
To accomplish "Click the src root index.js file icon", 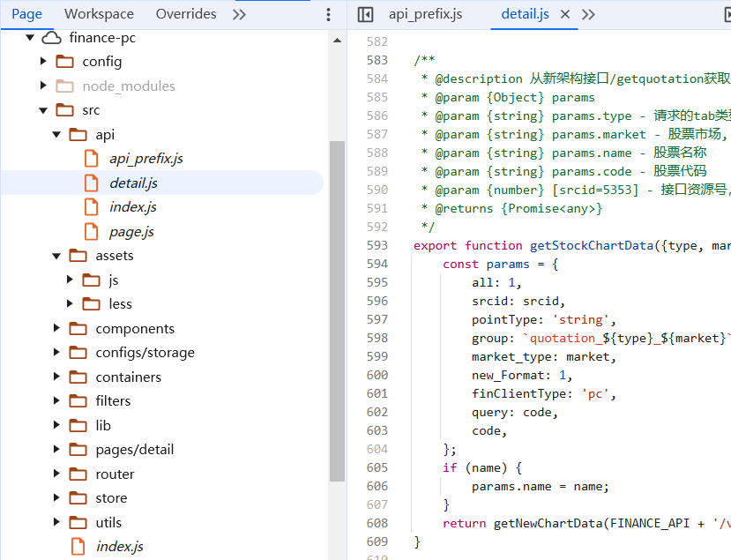I will coord(78,547).
